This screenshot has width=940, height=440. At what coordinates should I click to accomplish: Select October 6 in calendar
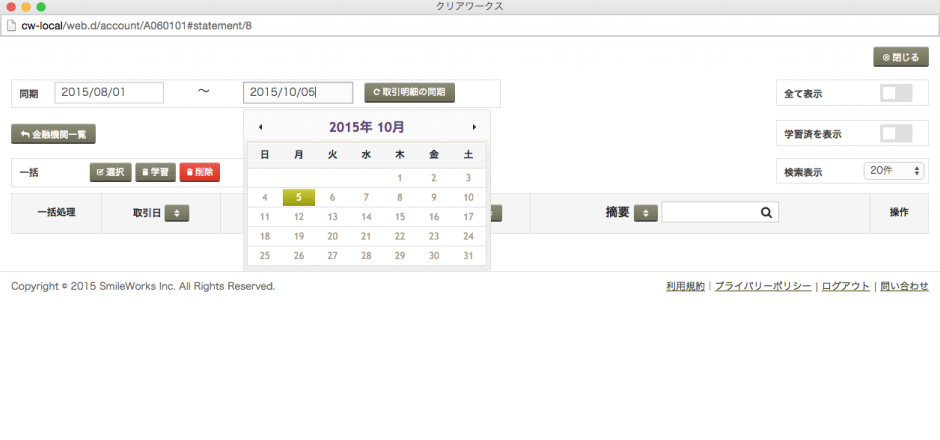coord(333,198)
